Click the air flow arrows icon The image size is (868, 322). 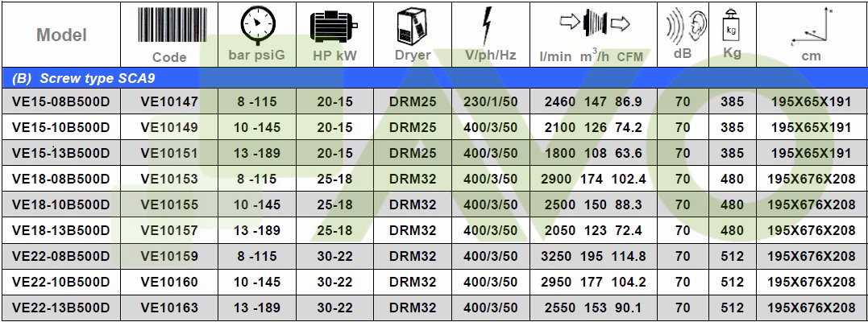pyautogui.click(x=596, y=24)
